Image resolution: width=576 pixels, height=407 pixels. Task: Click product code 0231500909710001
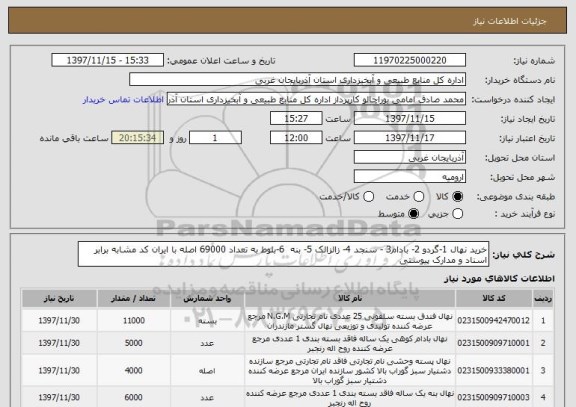tap(493, 343)
